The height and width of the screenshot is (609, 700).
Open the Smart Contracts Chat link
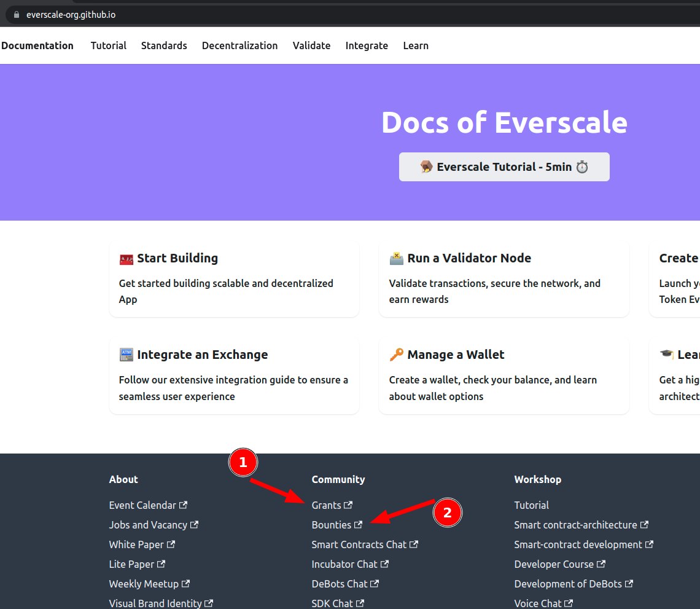(359, 544)
